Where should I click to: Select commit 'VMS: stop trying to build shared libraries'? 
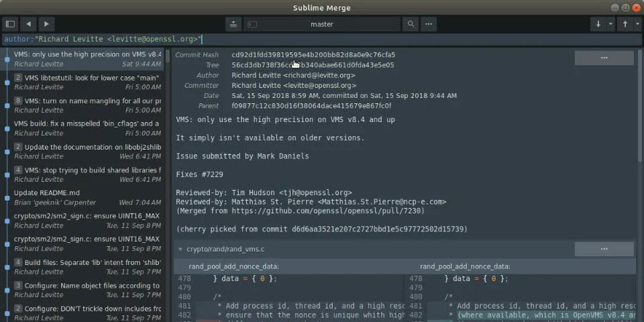[82, 174]
